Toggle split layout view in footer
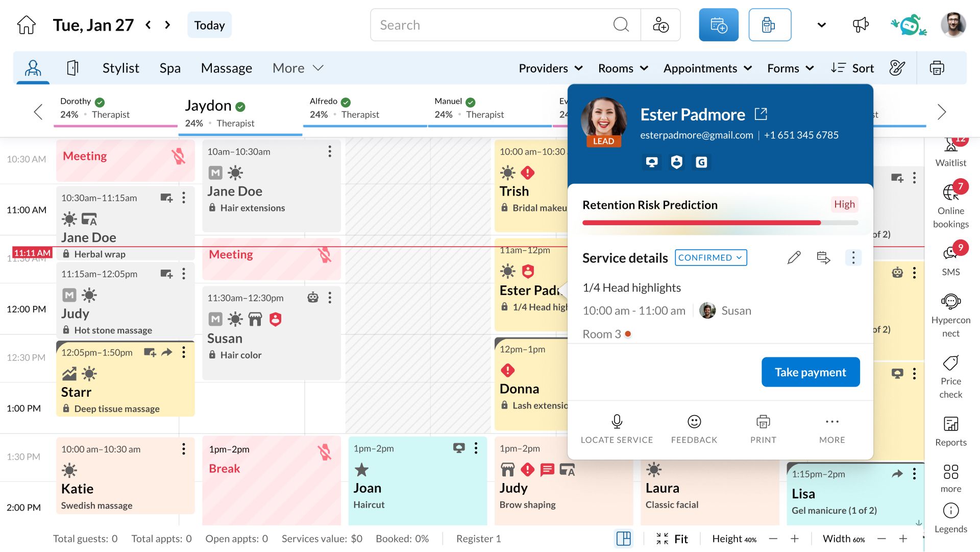 coord(623,539)
